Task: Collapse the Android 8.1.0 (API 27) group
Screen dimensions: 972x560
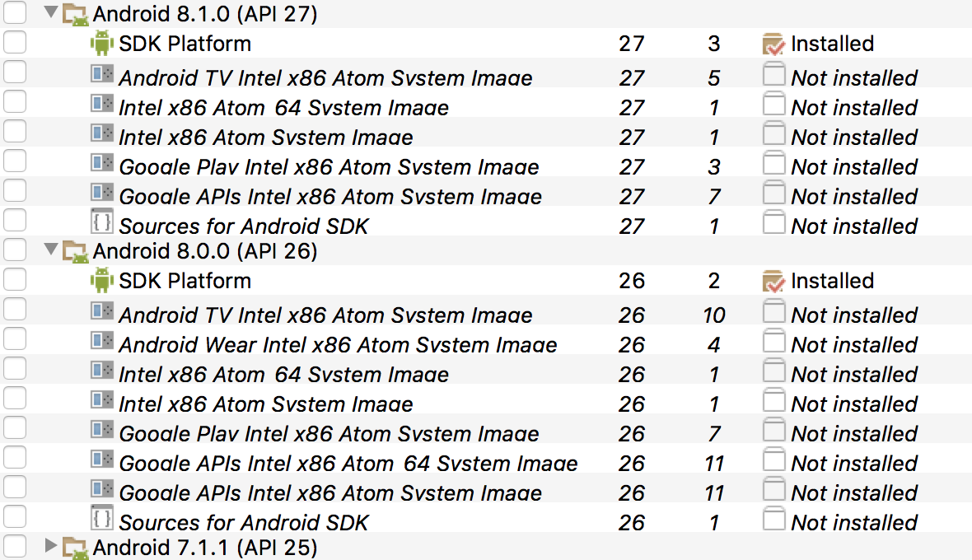Action: click(x=51, y=13)
